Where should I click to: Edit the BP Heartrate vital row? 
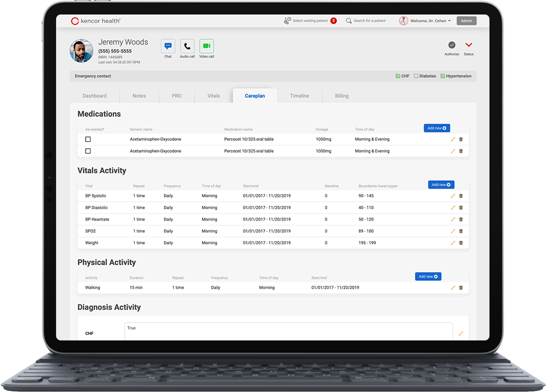click(453, 219)
